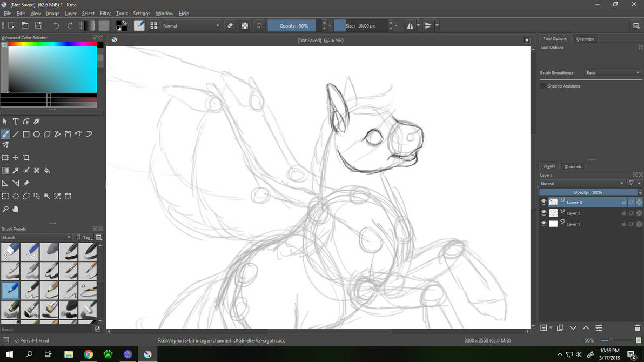This screenshot has width=644, height=362.
Task: Expand horizontal mirror options arrow
Action: [x=419, y=25]
